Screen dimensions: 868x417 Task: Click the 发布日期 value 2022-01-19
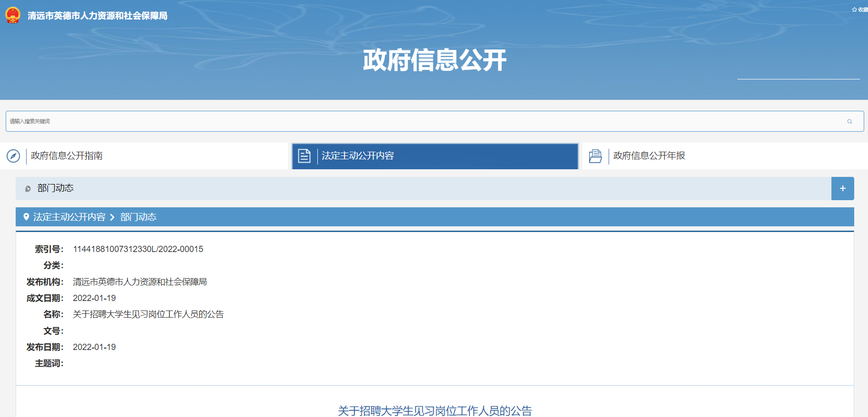click(x=95, y=347)
